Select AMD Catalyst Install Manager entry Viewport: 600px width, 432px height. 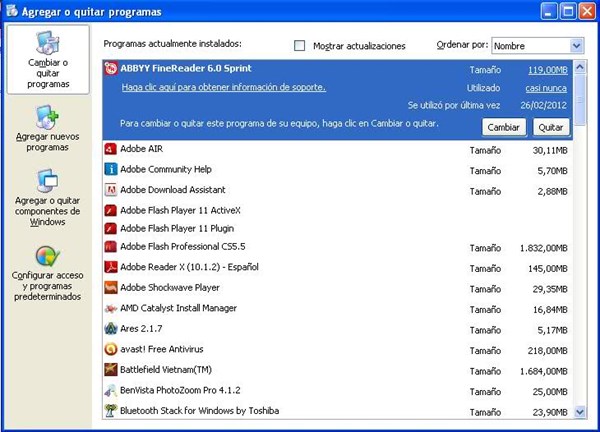coord(178,308)
